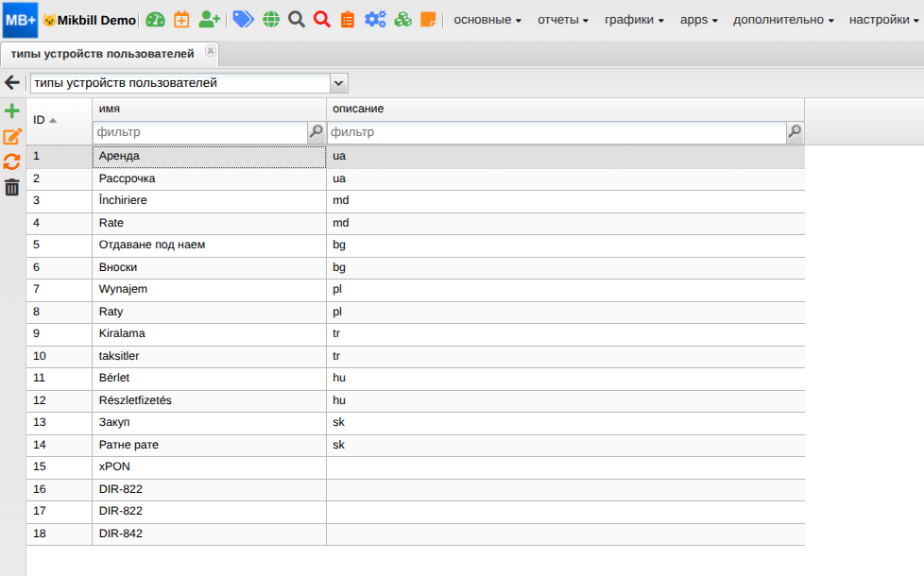
Task: Click the orange edit record icon
Action: tap(12, 137)
